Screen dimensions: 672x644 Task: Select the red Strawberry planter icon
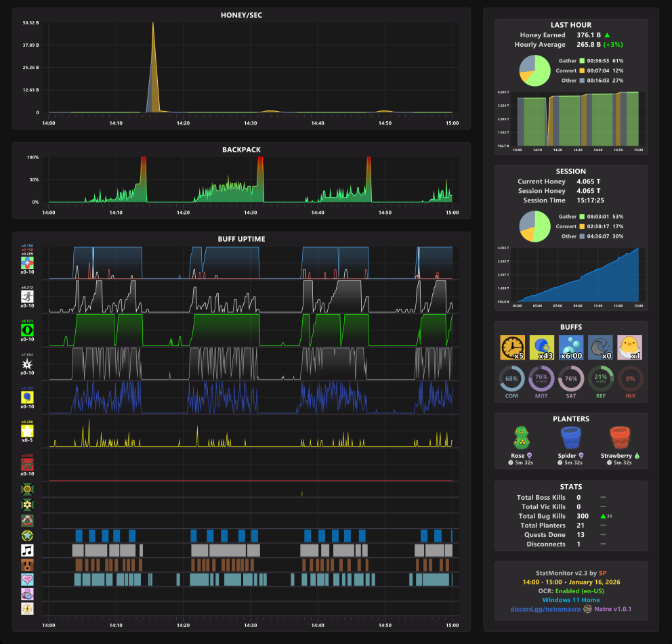click(x=620, y=438)
